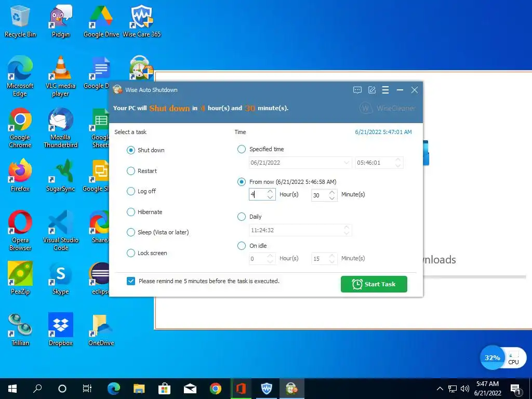532x399 pixels.
Task: Open Microsoft Edge desktop shortcut
Action: tap(20, 77)
